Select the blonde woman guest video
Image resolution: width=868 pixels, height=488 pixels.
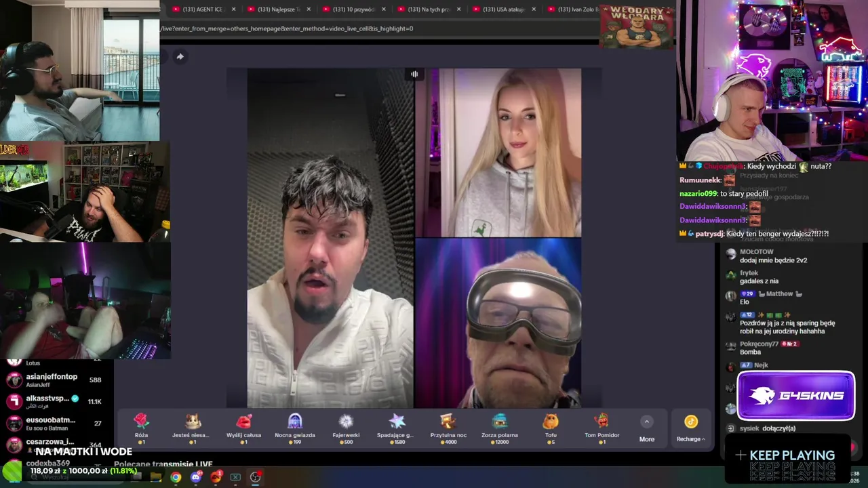coord(498,152)
